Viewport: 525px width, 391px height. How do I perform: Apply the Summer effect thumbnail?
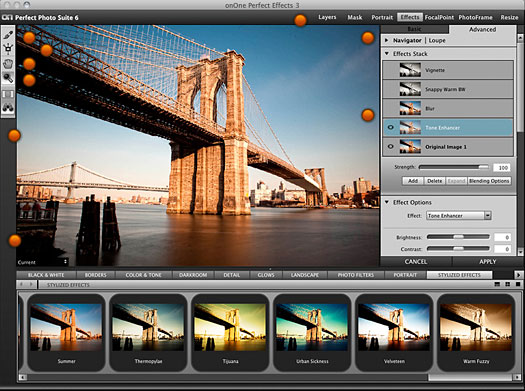click(66, 332)
